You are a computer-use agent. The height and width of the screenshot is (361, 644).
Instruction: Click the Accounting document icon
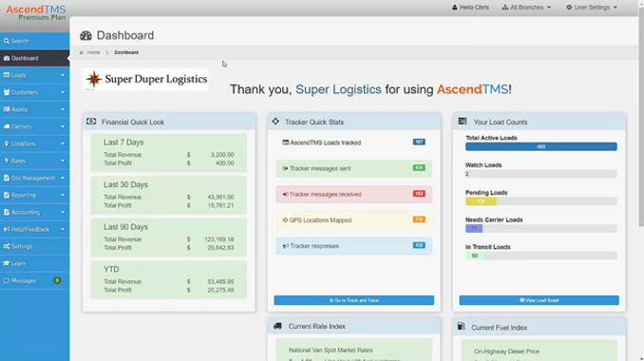(7, 213)
